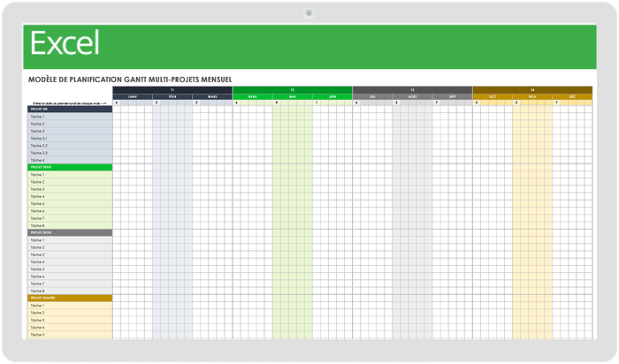Click Tâche 7 under PROJET TROIS
Screen dimensions: 619x364
pos(70,284)
